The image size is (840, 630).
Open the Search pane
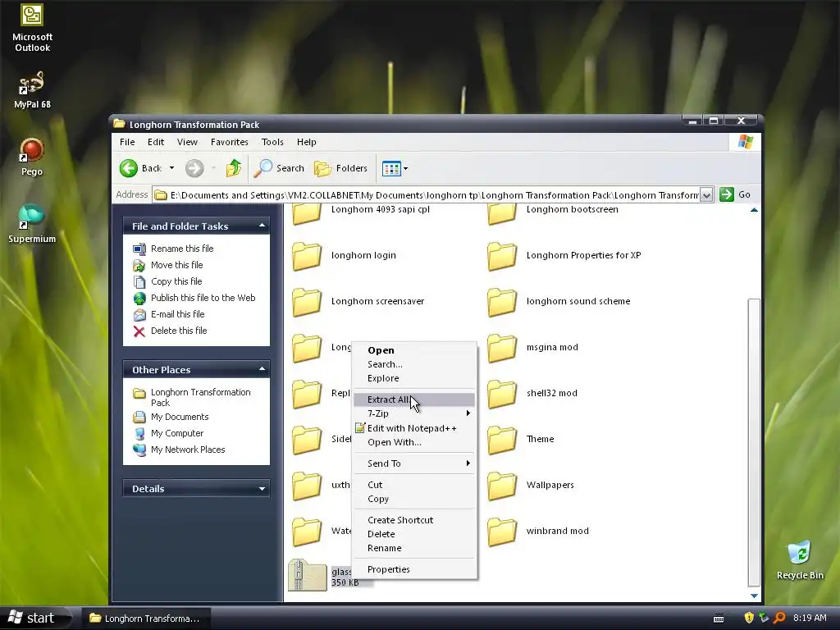[279, 168]
